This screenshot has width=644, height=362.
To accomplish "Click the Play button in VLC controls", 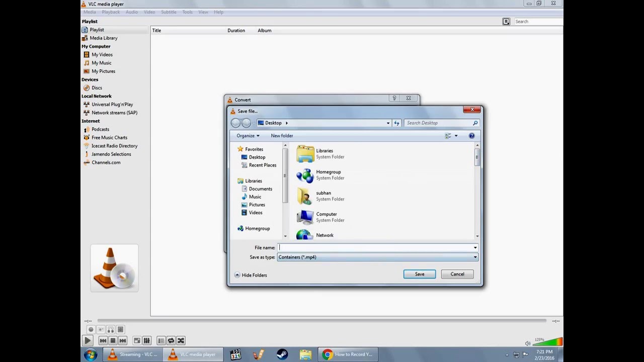I will (88, 340).
